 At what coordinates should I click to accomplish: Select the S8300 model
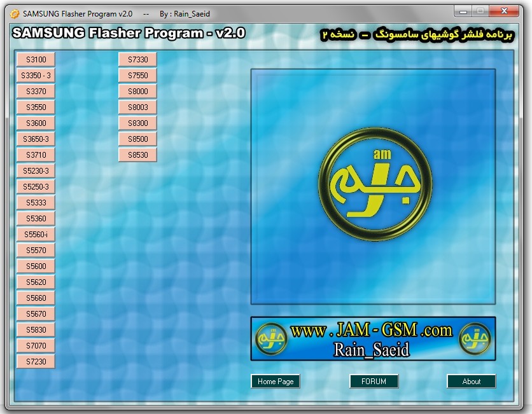pos(137,123)
